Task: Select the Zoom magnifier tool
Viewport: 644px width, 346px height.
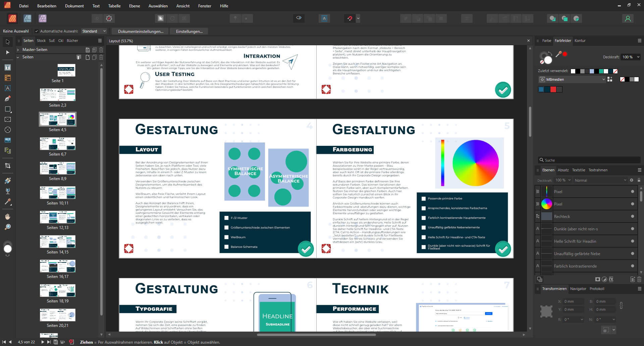Action: click(8, 227)
